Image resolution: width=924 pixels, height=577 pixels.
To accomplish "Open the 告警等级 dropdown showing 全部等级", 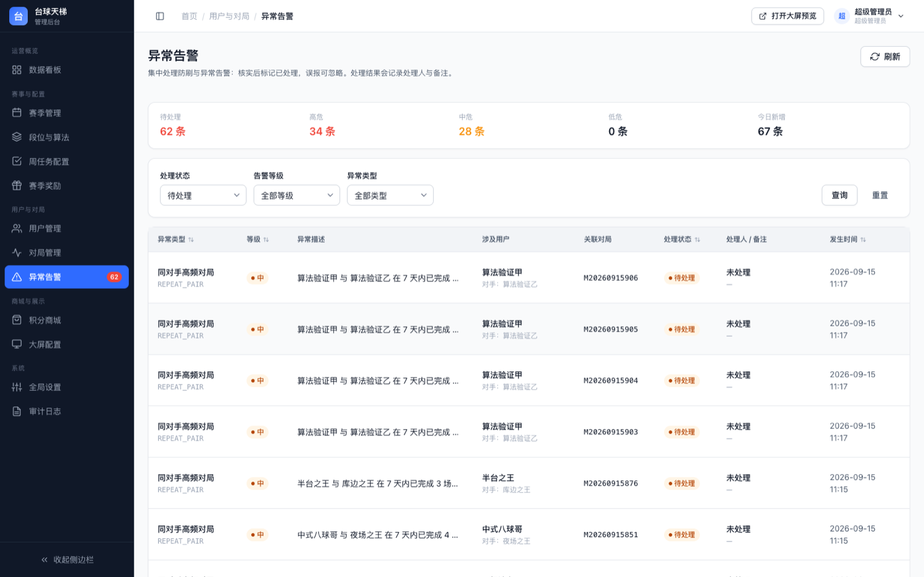I will point(297,195).
